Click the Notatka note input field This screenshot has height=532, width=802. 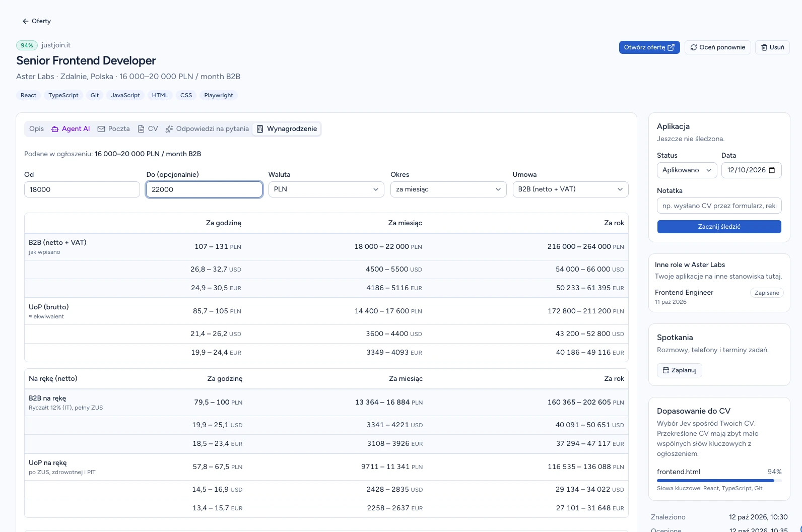(x=719, y=206)
